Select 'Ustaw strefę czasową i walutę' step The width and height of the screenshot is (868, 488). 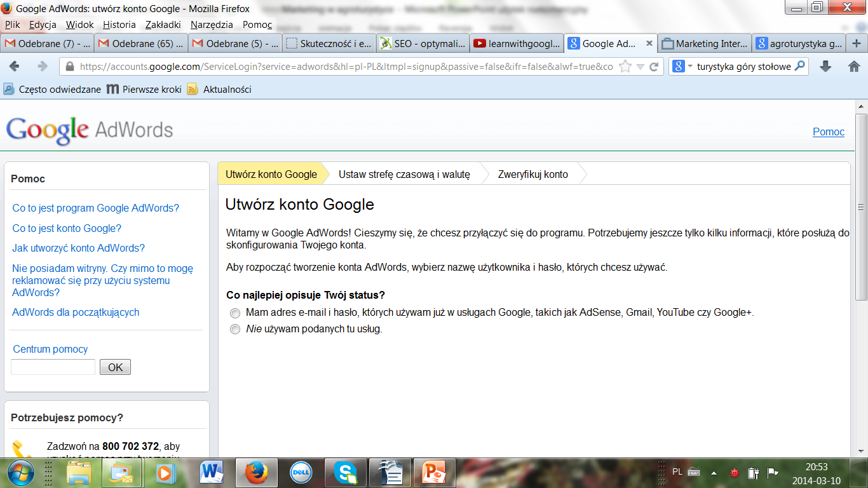click(x=404, y=174)
